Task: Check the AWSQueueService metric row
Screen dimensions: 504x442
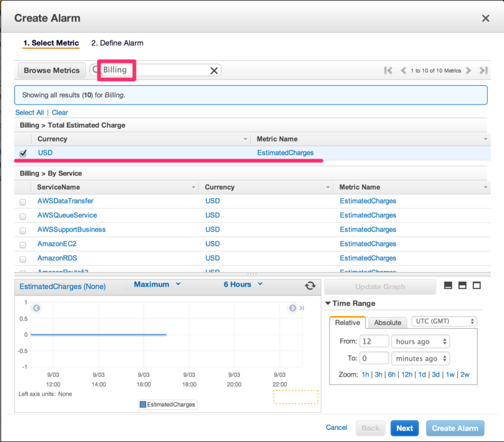Action: (23, 217)
